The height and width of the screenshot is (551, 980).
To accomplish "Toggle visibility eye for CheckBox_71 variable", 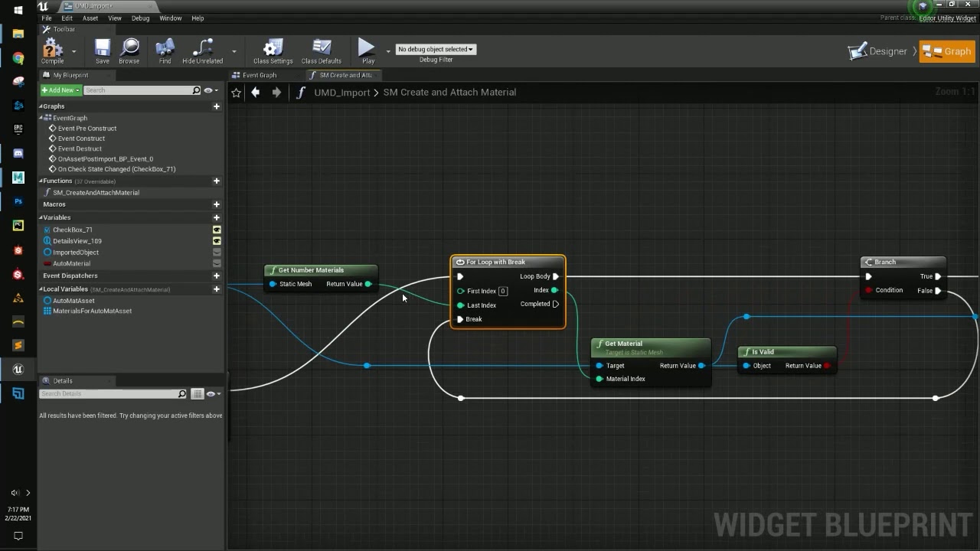I will pos(217,230).
